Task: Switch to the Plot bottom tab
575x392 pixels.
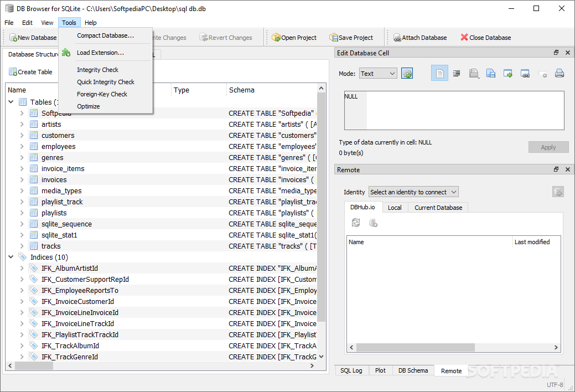Action: 380,370
